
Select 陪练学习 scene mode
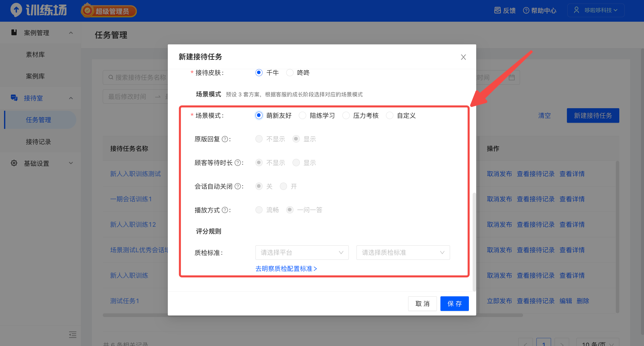tap(302, 116)
